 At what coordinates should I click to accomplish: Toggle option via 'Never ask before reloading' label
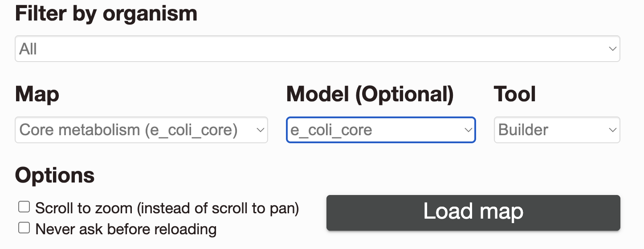(x=126, y=229)
